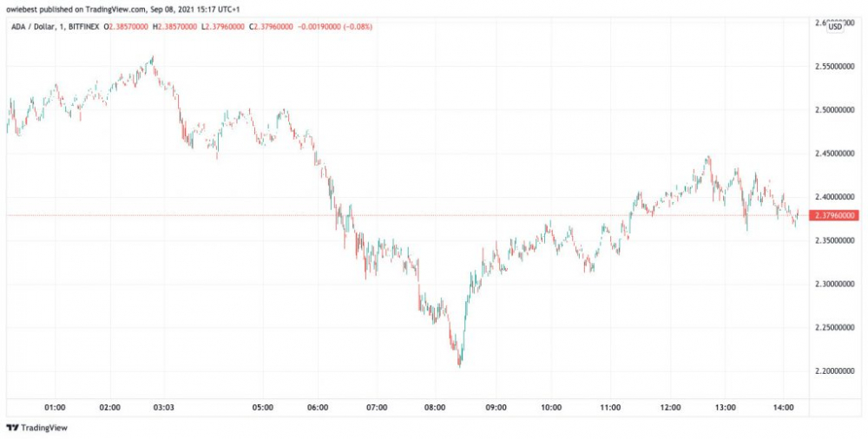868x439 pixels.
Task: Click the 'ADA / Dollar, 1, BITFINEX' symbol title
Action: [54, 26]
